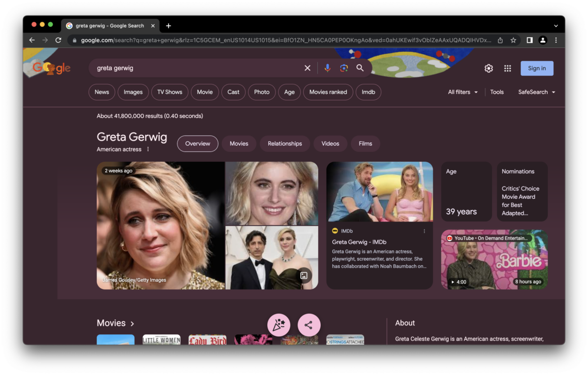The image size is (588, 375).
Task: Open the smiling close-up portrait photo
Action: tap(271, 193)
